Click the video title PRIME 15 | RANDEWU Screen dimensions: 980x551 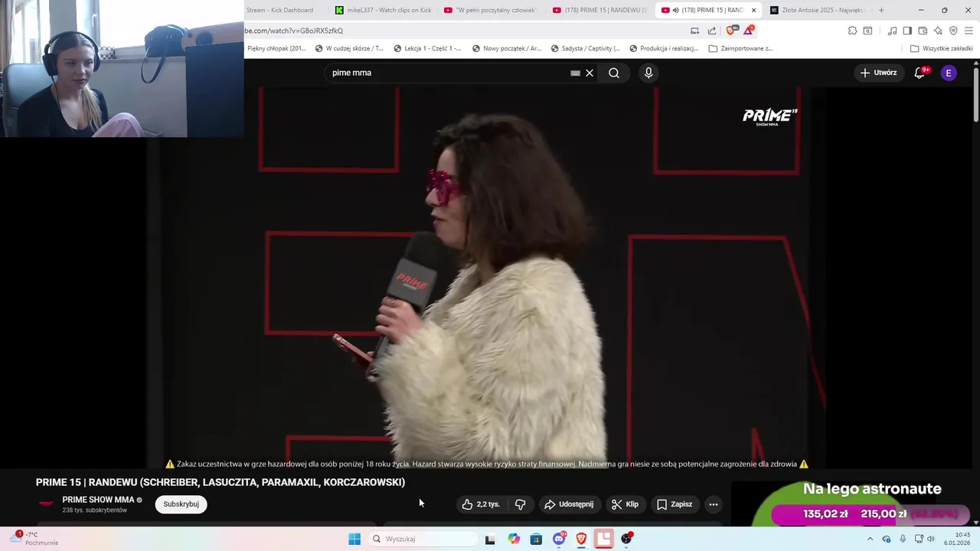220,482
